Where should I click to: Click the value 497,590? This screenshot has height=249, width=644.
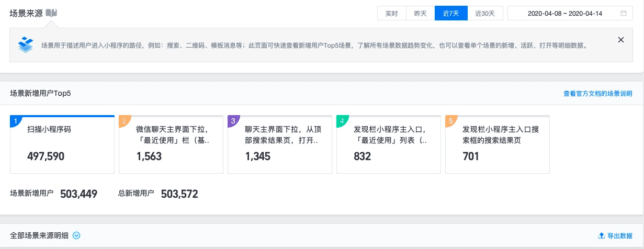coord(46,156)
